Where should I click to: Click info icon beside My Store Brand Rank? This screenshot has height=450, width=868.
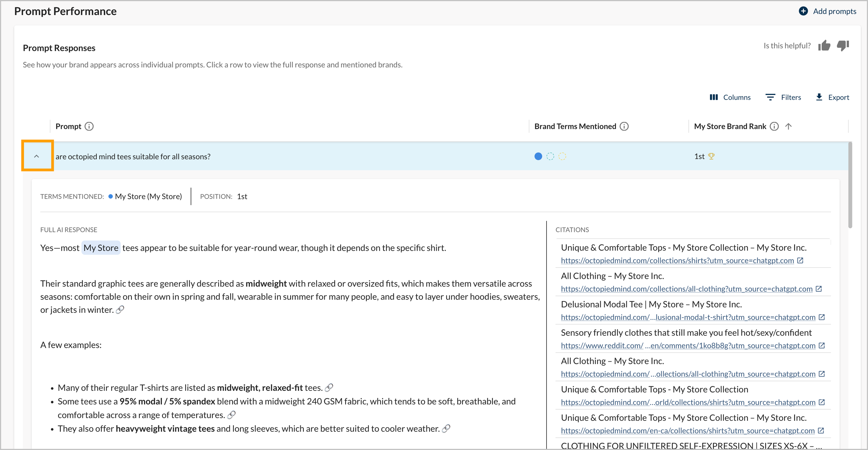pyautogui.click(x=774, y=127)
